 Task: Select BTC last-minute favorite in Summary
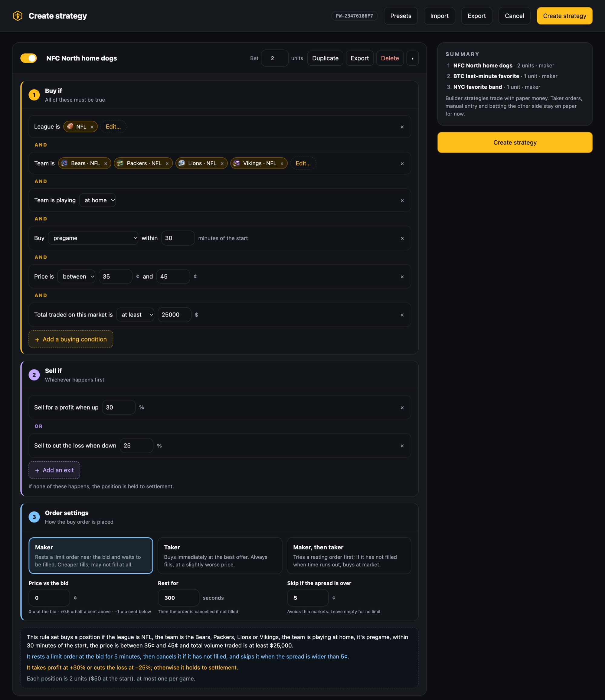[x=486, y=76]
